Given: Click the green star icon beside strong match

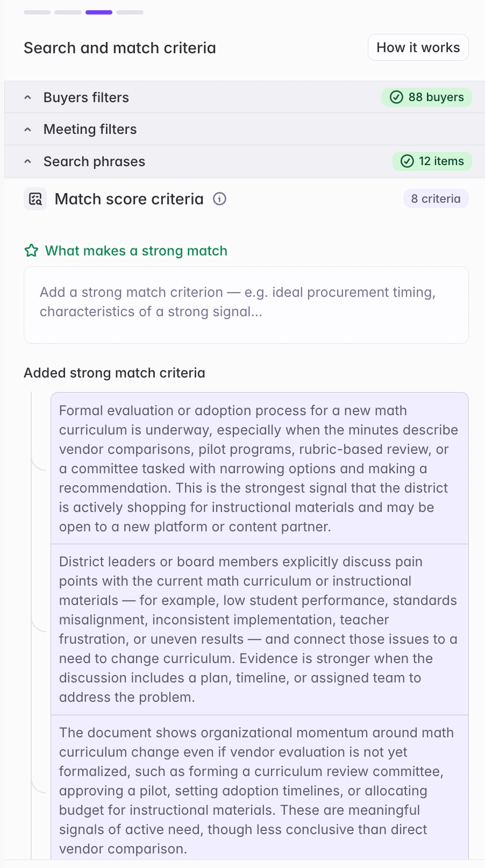Looking at the screenshot, I should pos(32,251).
